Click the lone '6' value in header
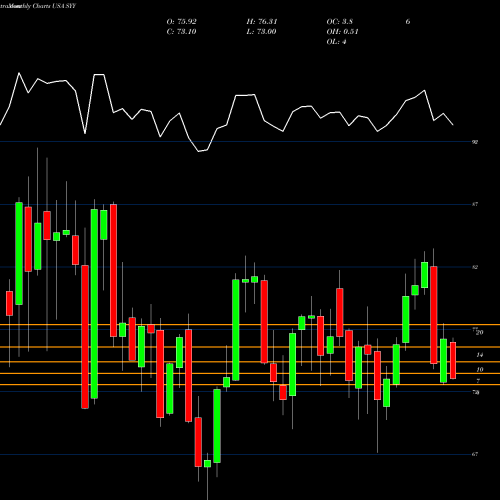This screenshot has height=500, width=500. 408,22
